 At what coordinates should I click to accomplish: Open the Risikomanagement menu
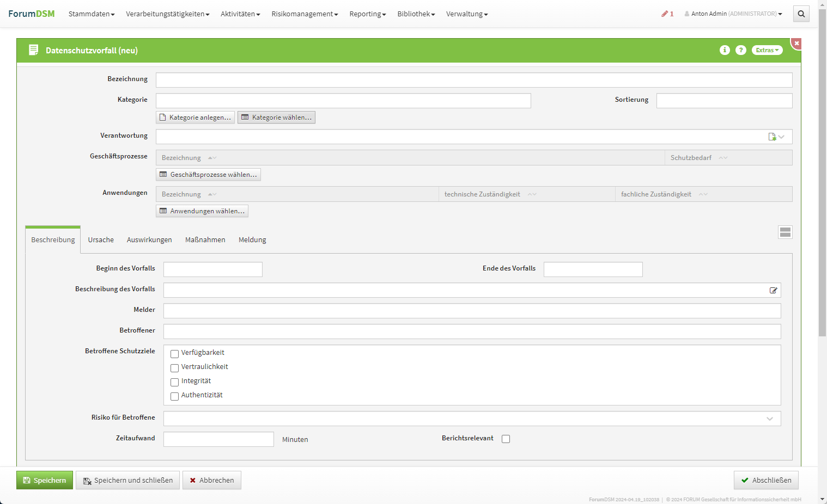click(x=305, y=14)
